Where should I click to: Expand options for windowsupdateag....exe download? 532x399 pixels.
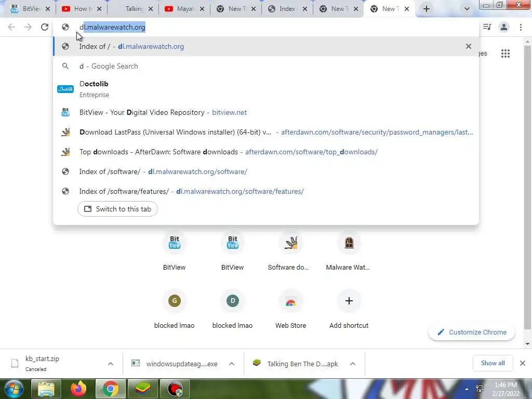coord(232,364)
